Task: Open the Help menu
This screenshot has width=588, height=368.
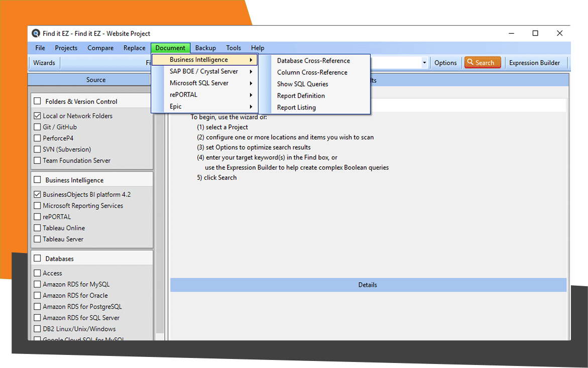Action: [x=258, y=48]
